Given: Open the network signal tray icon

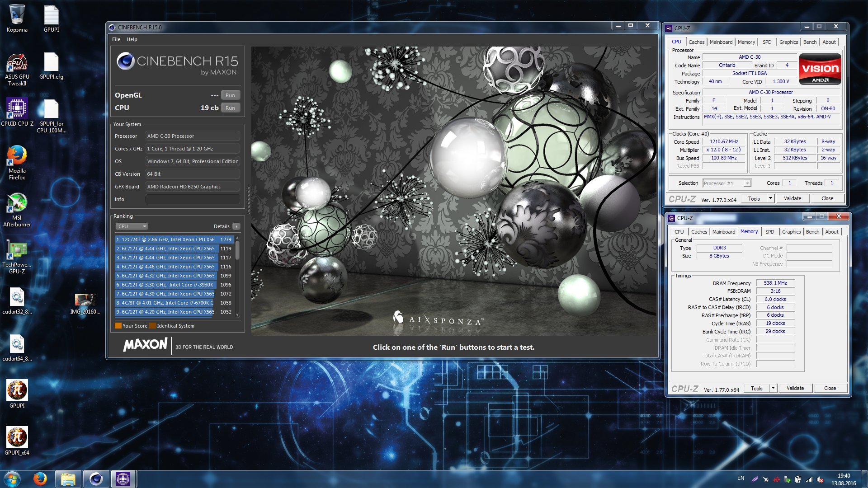Looking at the screenshot, I should [x=809, y=479].
